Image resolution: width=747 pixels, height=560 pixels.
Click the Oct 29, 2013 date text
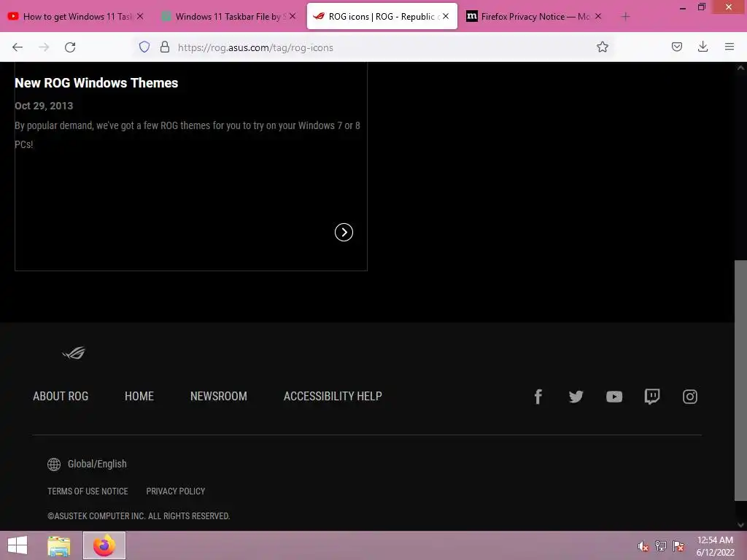tap(44, 106)
